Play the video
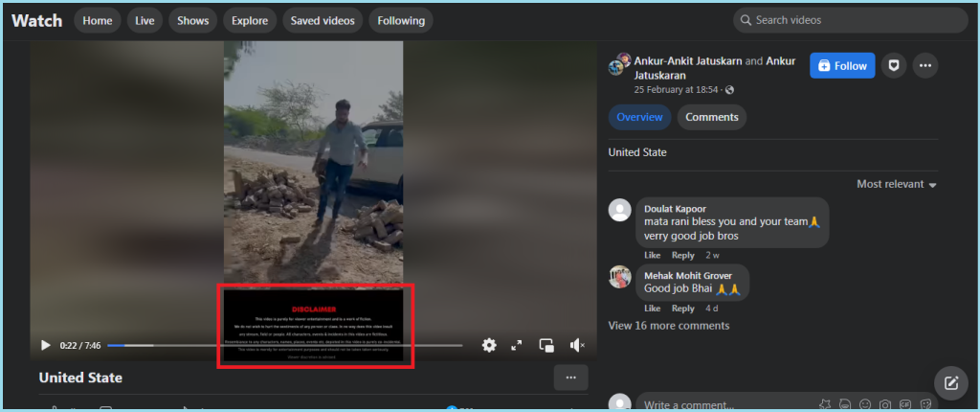 (45, 345)
